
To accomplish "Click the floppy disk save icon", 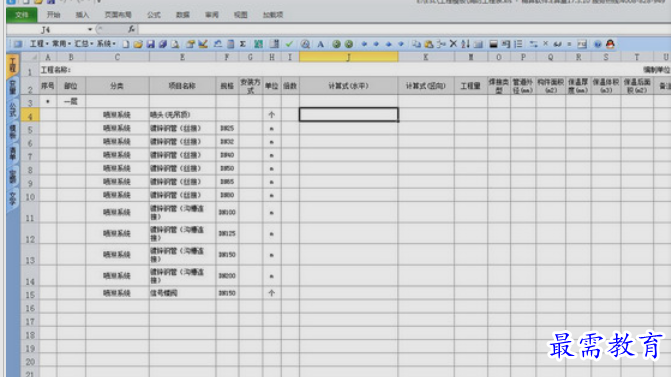I will [x=151, y=44].
